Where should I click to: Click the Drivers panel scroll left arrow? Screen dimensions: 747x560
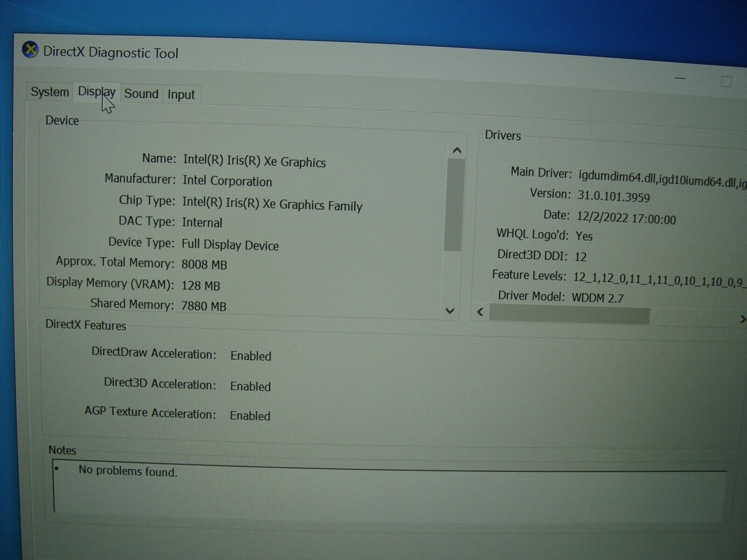[480, 312]
